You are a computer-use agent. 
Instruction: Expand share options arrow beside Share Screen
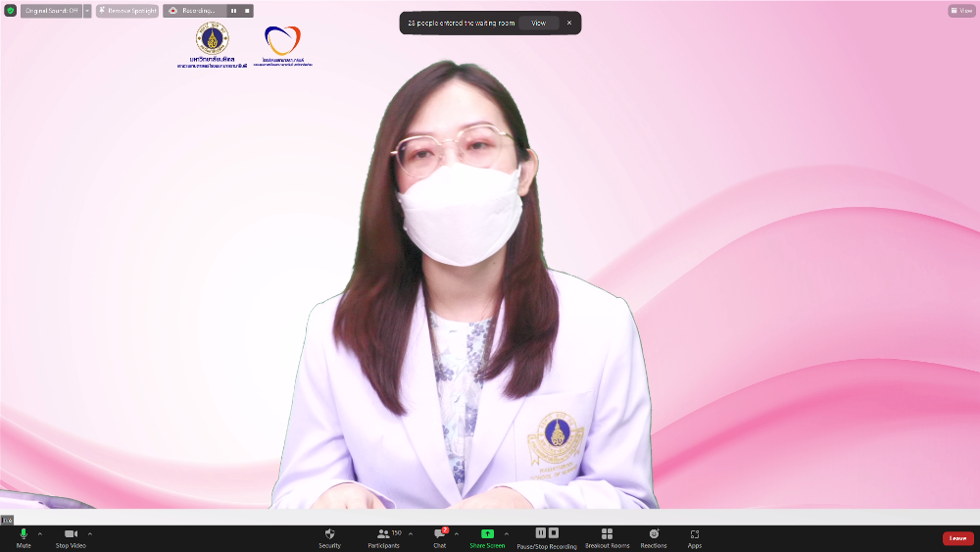point(507,534)
